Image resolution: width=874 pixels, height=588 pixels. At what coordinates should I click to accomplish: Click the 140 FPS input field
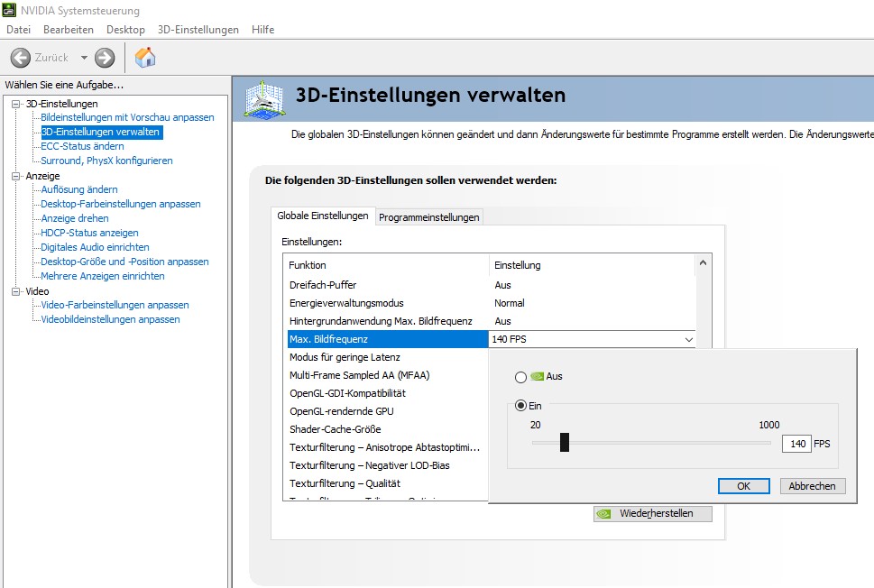(796, 444)
